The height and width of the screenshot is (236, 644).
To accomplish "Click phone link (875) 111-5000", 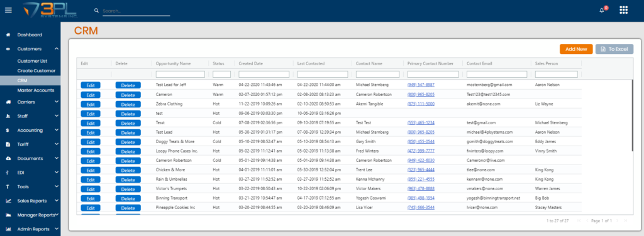I will click(x=421, y=104).
